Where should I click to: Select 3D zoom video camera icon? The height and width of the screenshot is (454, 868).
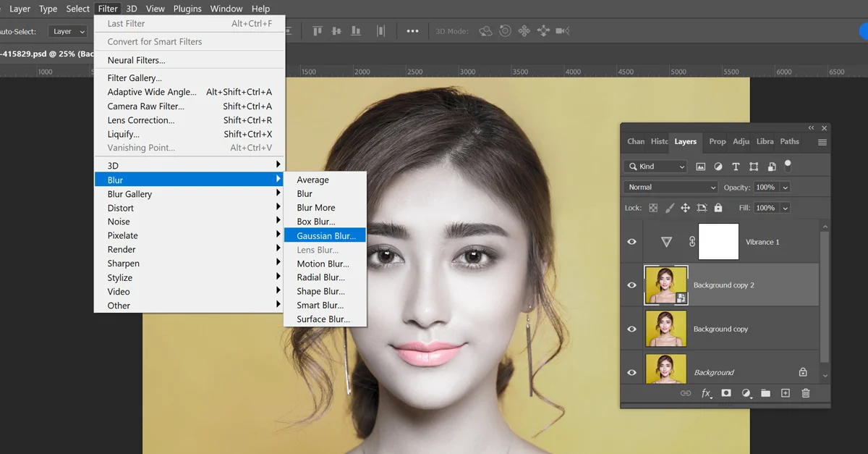[563, 31]
